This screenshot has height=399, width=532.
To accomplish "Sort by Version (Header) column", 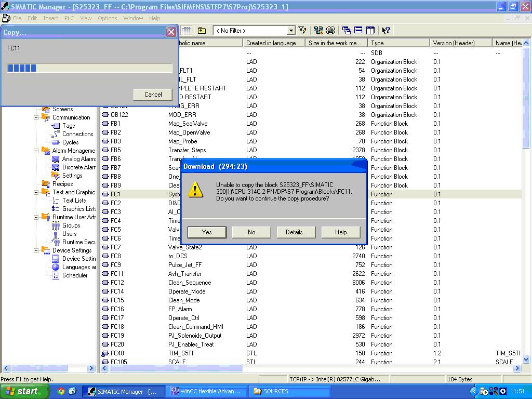I will (461, 43).
